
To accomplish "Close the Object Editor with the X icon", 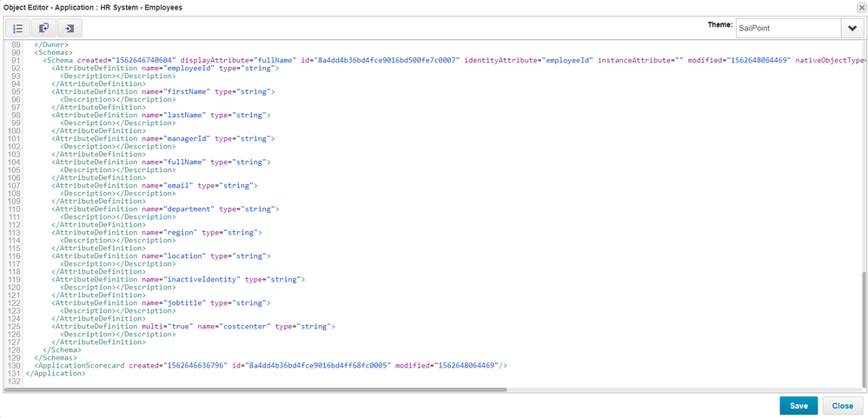I will coord(860,7).
